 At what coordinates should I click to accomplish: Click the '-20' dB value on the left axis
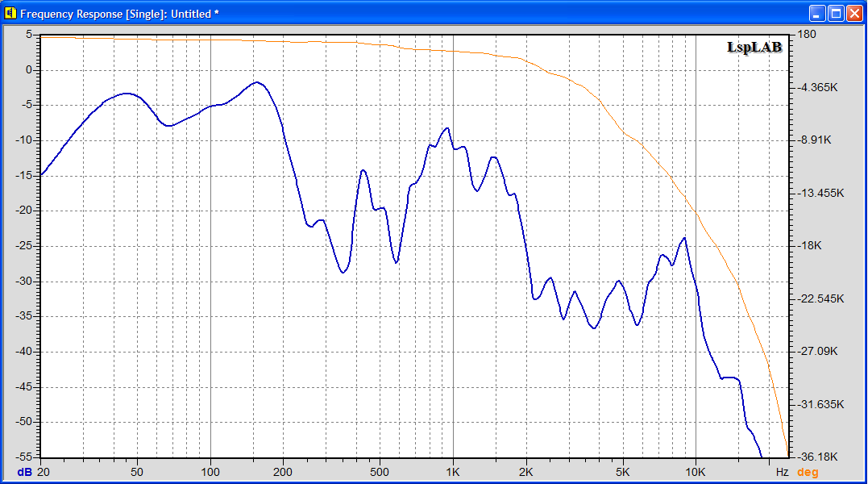pyautogui.click(x=24, y=211)
